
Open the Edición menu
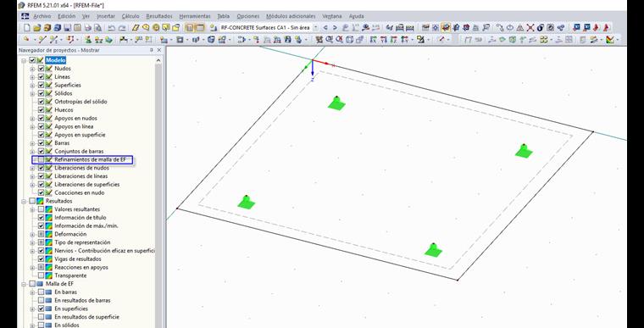click(x=67, y=16)
